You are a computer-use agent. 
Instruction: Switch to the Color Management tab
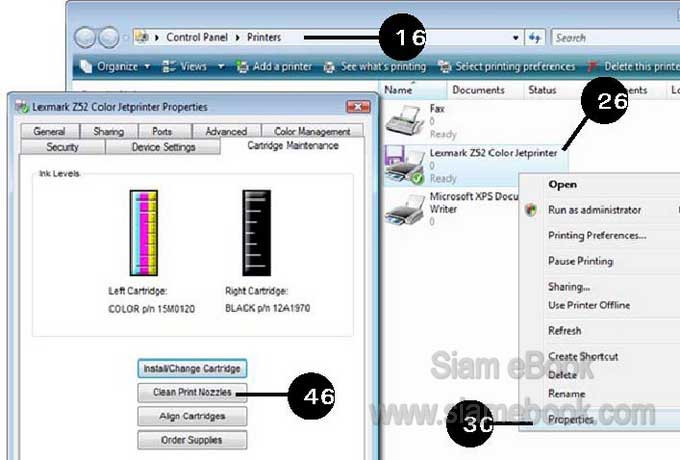point(312,131)
